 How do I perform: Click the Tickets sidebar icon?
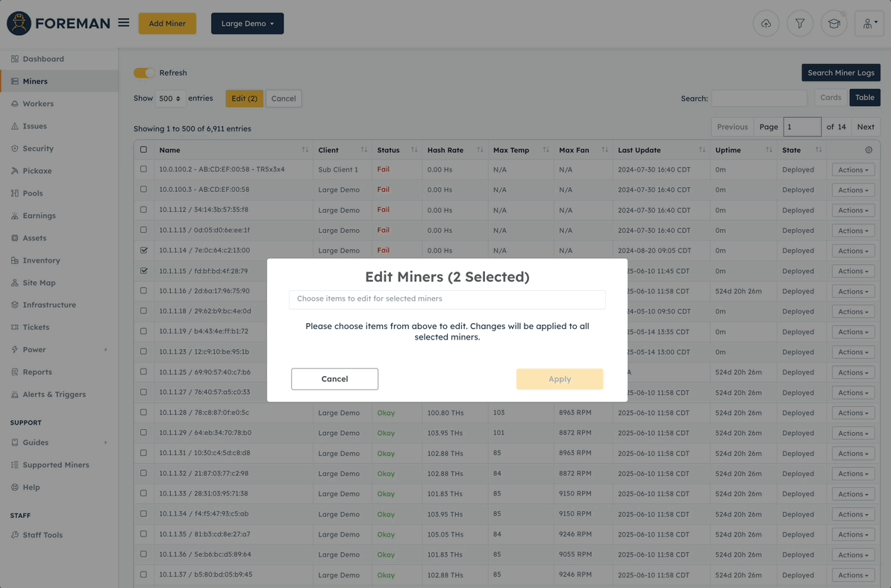point(15,328)
